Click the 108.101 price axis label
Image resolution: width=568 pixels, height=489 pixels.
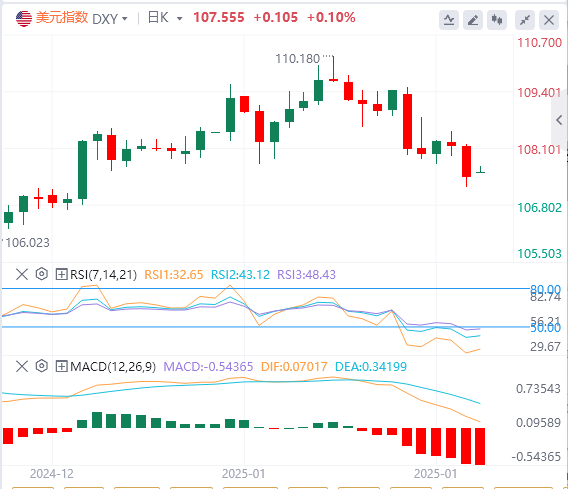539,149
